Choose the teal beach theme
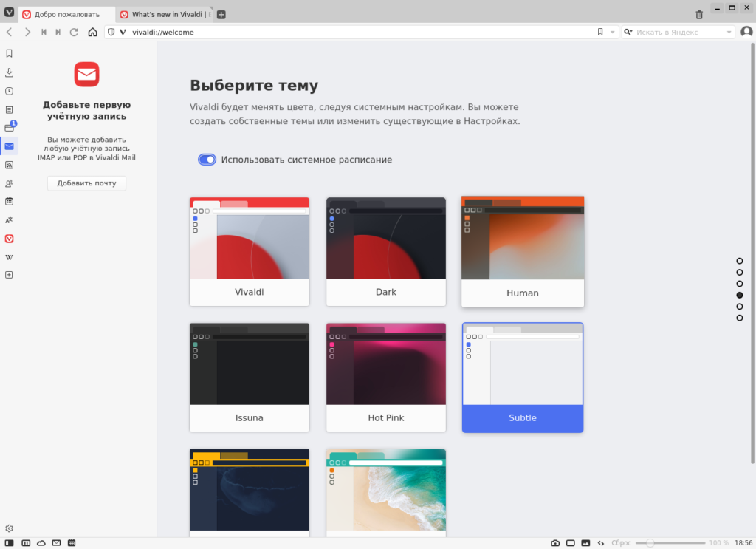This screenshot has height=549, width=756. click(385, 493)
